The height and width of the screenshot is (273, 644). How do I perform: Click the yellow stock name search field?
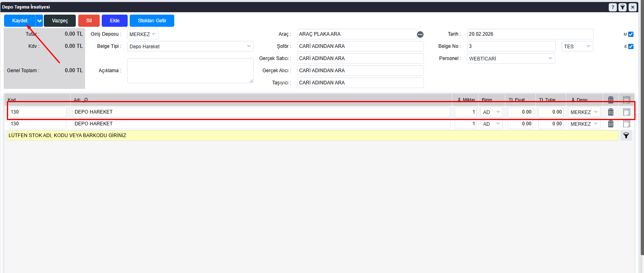(x=312, y=135)
